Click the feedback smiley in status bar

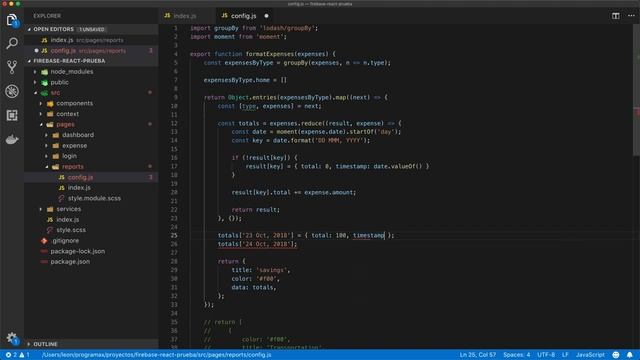[616, 355]
